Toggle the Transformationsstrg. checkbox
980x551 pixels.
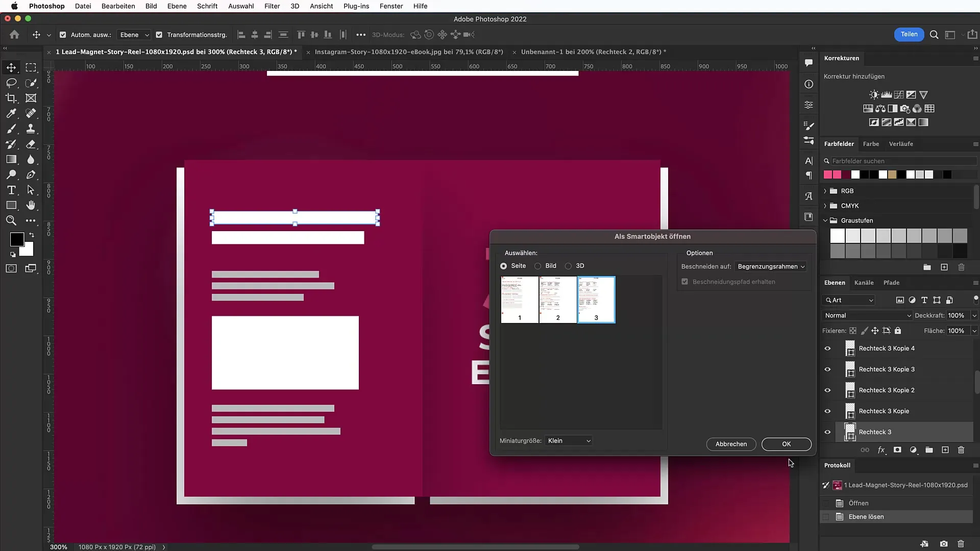[159, 35]
